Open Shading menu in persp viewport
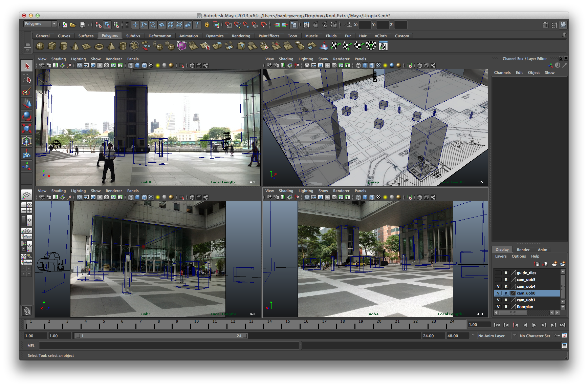 tap(286, 59)
